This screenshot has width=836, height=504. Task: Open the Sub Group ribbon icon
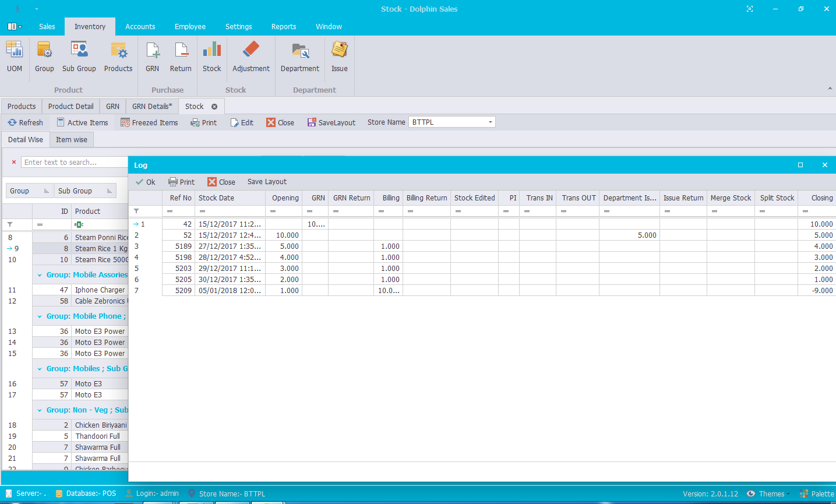[79, 57]
